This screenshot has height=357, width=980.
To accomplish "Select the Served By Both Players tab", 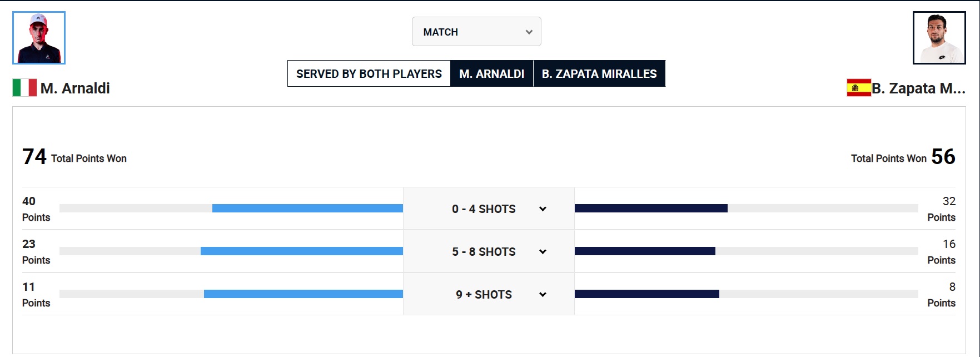I will pos(369,73).
